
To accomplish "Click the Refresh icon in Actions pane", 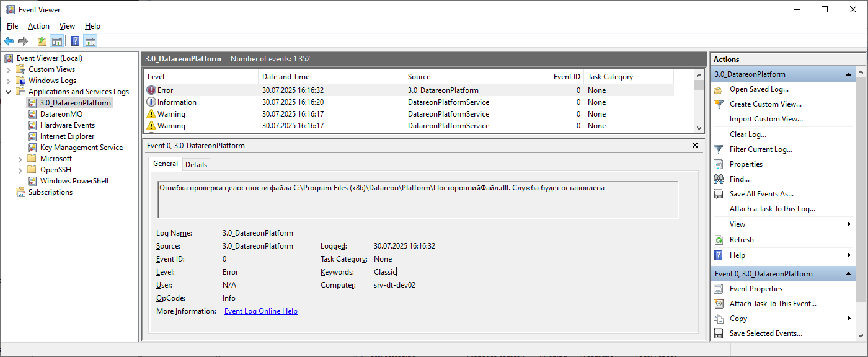I will pyautogui.click(x=719, y=240).
